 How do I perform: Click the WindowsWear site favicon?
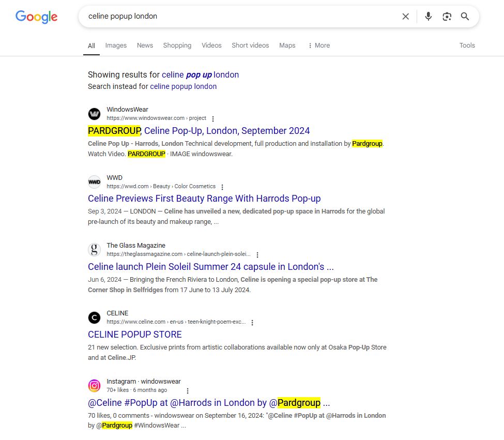(x=94, y=114)
